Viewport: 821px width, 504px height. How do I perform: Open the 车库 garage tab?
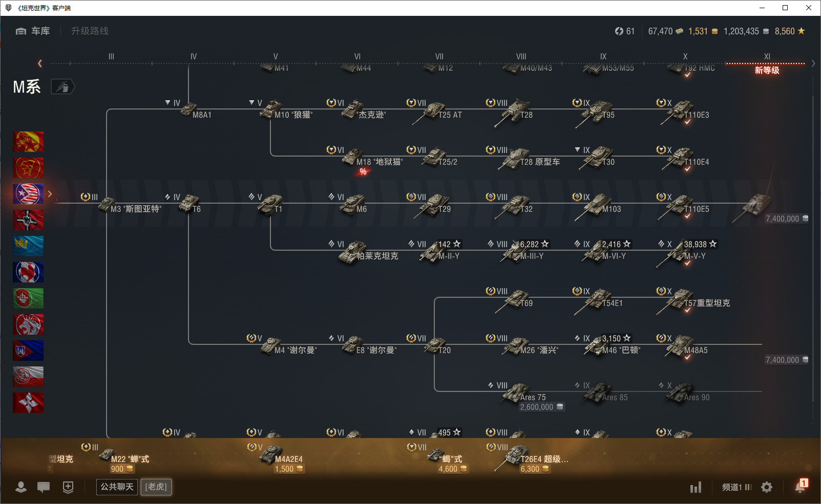[33, 31]
